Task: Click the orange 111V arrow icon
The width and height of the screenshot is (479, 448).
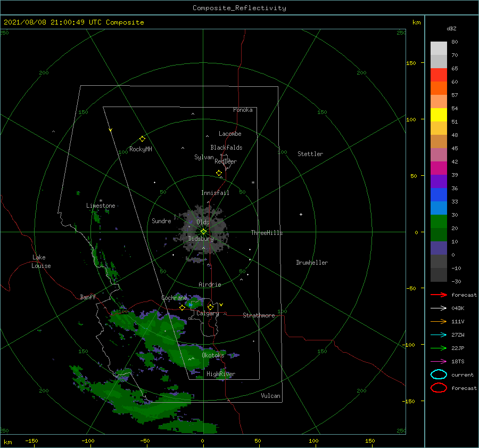Action: point(439,321)
